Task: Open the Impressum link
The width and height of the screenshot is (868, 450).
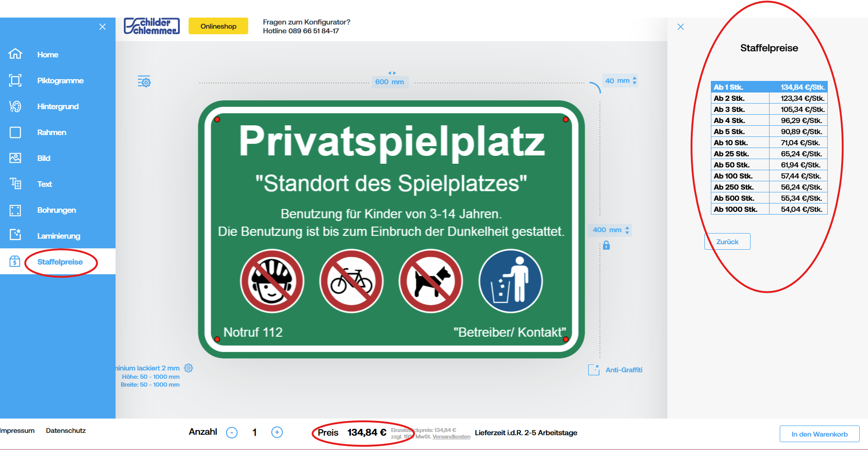Action: point(17,431)
